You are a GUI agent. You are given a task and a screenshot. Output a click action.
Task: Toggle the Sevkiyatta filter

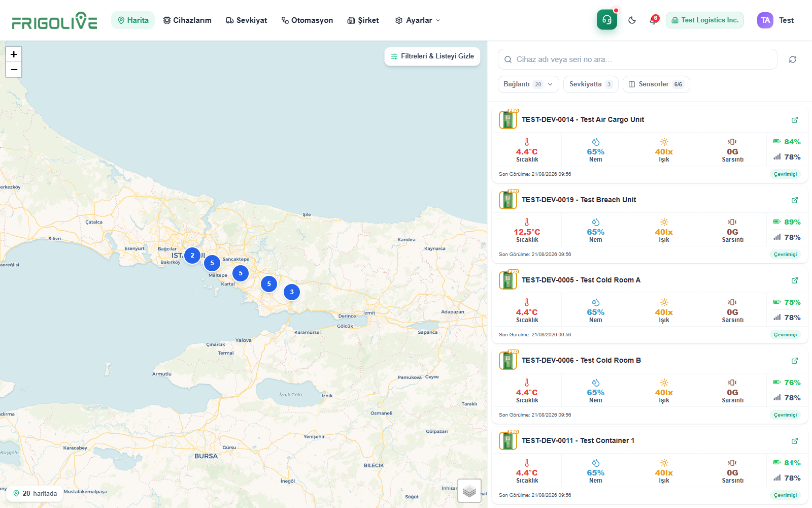[591, 84]
